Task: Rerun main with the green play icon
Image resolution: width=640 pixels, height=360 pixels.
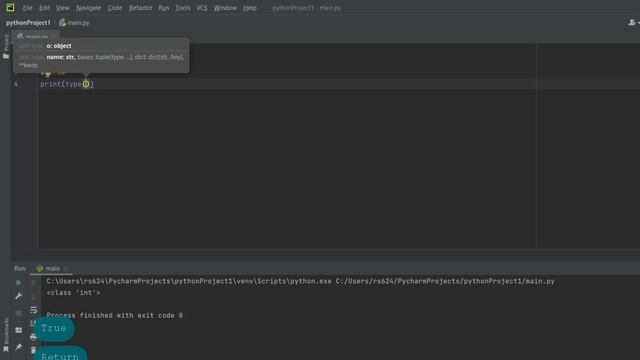Action: pos(18,282)
